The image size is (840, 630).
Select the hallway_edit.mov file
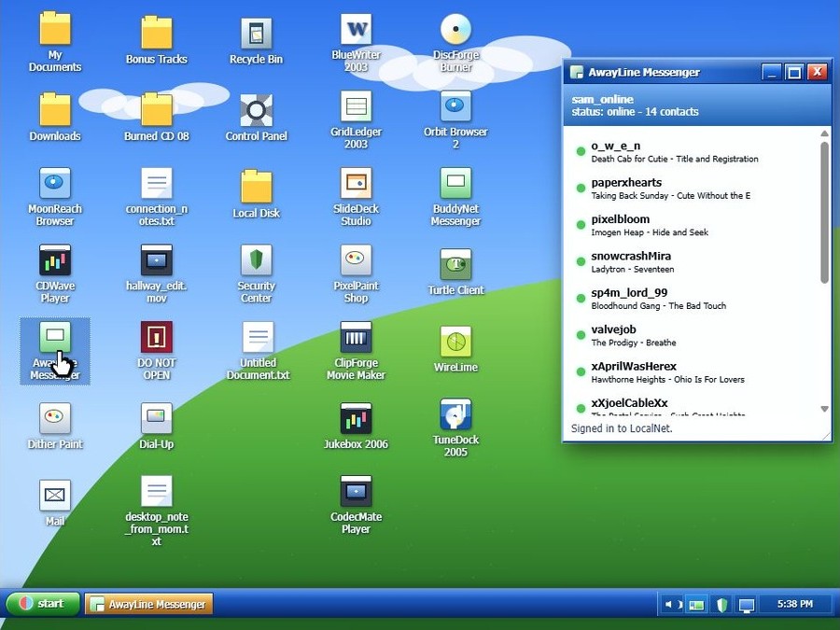[157, 273]
